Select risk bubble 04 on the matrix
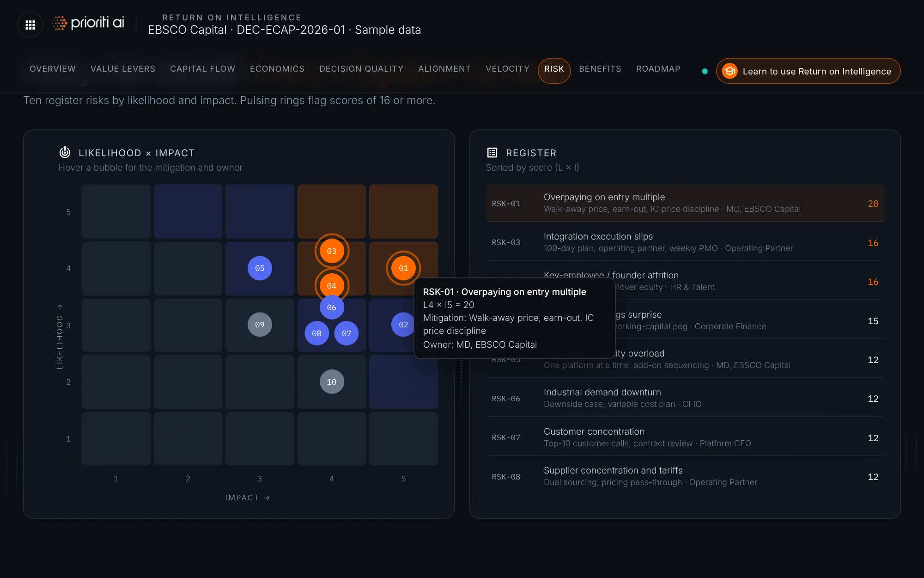The height and width of the screenshot is (578, 924). click(x=332, y=286)
